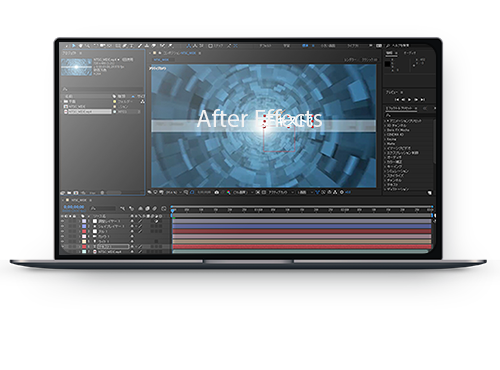
Task: Toggle the Snapping checkbox in toolbar
Action: 211,46
